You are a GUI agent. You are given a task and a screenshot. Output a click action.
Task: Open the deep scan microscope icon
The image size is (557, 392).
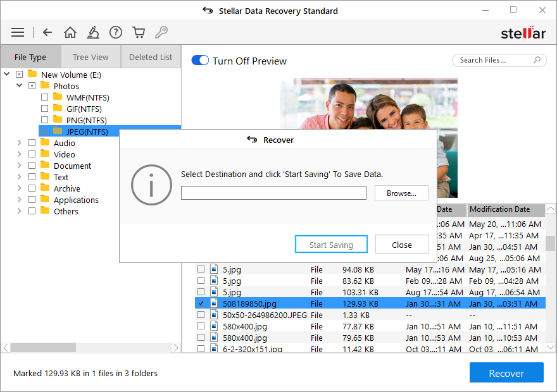[93, 32]
